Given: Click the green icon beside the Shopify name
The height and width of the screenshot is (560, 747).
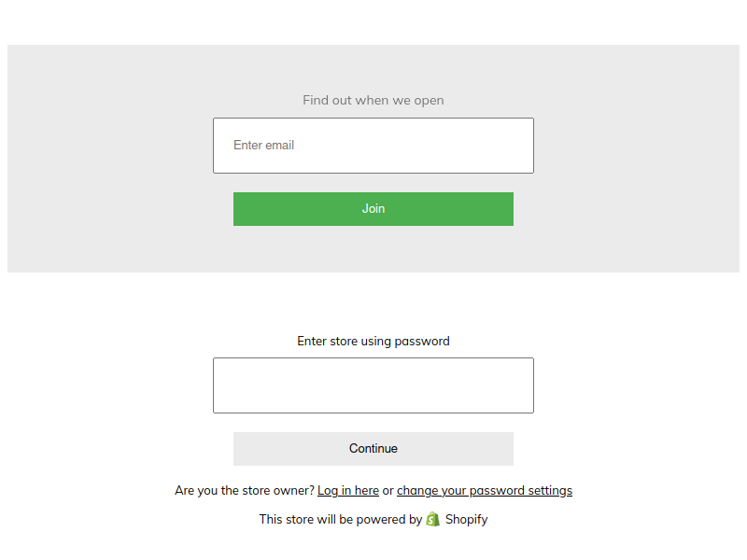Looking at the screenshot, I should [x=432, y=519].
